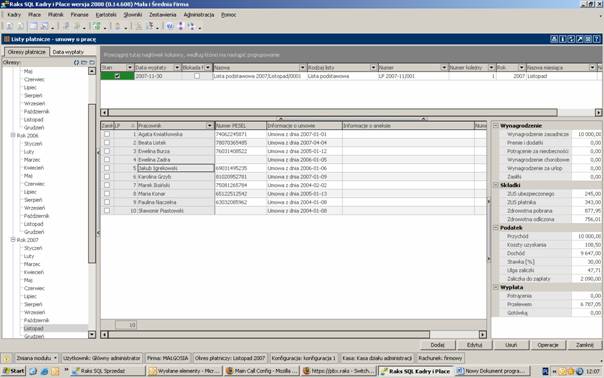Open the Zestawienia menu
The height and width of the screenshot is (378, 604).
(x=163, y=15)
